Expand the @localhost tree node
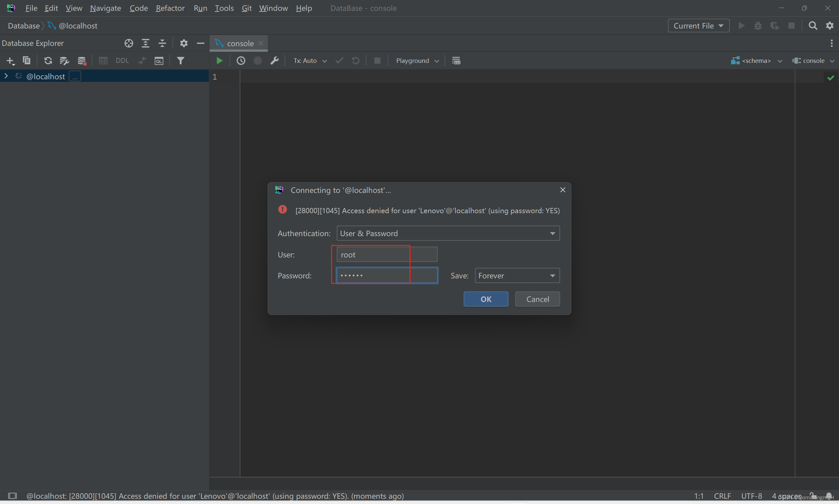839x504 pixels. (6, 76)
